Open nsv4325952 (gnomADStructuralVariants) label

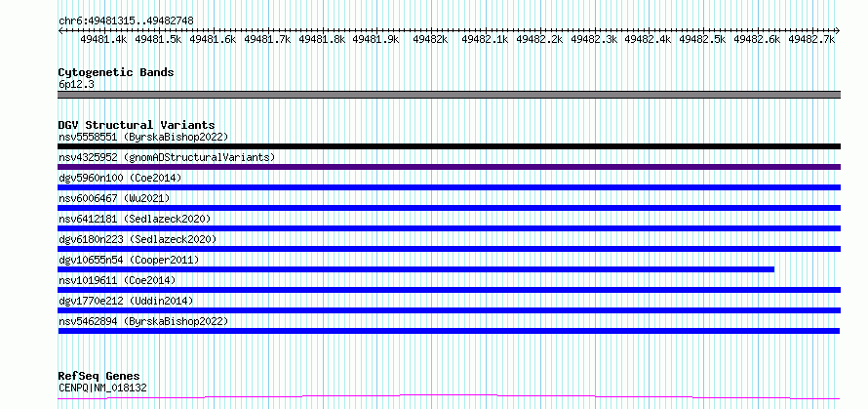[x=167, y=157]
